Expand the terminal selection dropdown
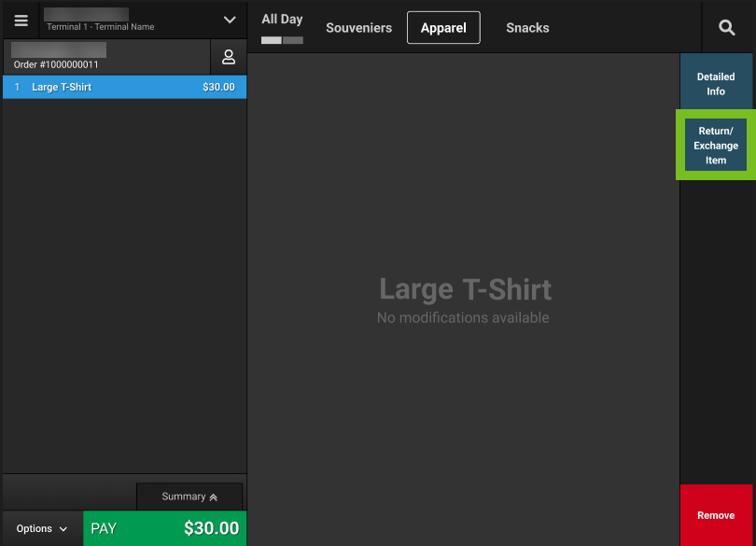 pyautogui.click(x=229, y=20)
